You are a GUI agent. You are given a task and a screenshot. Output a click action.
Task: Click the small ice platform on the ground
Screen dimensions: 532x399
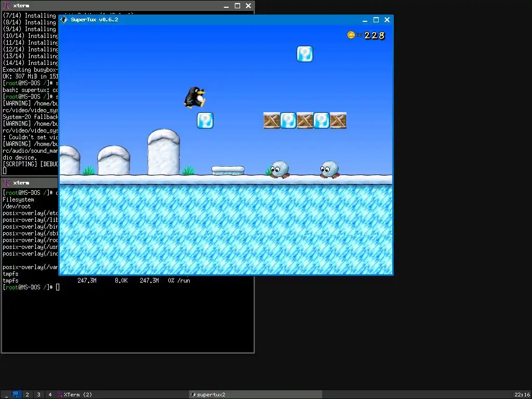(228, 170)
